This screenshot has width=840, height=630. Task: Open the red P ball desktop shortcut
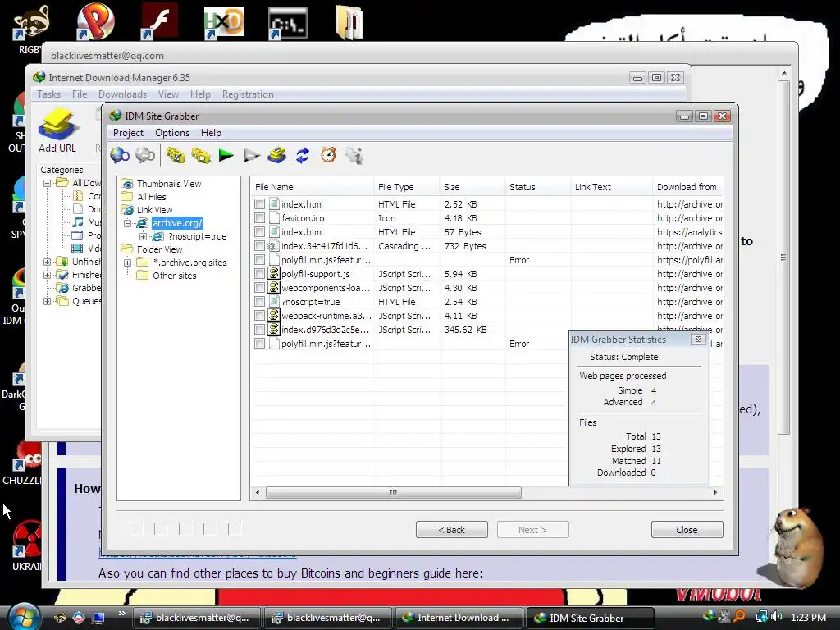click(95, 21)
